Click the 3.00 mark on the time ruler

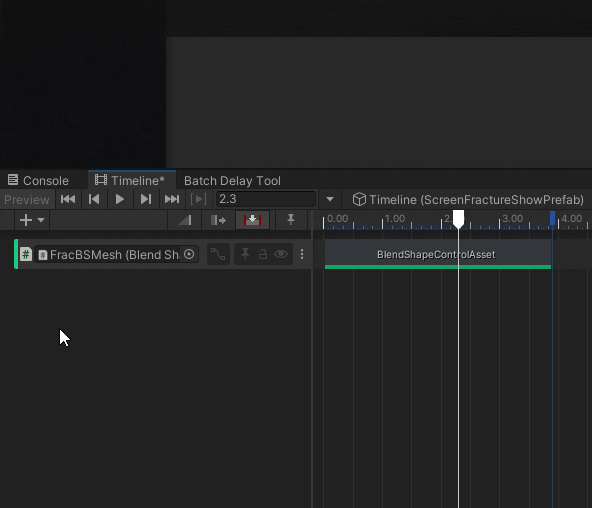pyautogui.click(x=513, y=218)
